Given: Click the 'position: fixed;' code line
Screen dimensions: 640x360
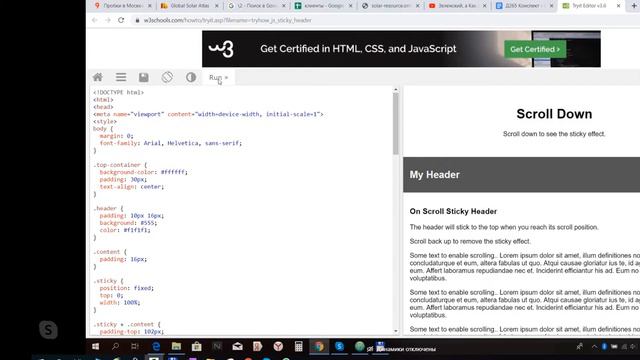Looking at the screenshot, I should point(127,288).
